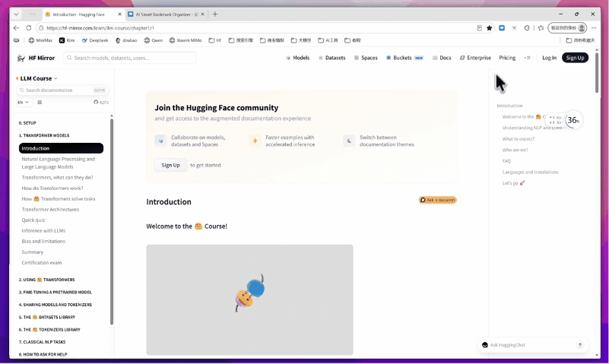This screenshot has width=609, height=364.
Task: Open the DeepSeek bookmark
Action: coord(95,40)
